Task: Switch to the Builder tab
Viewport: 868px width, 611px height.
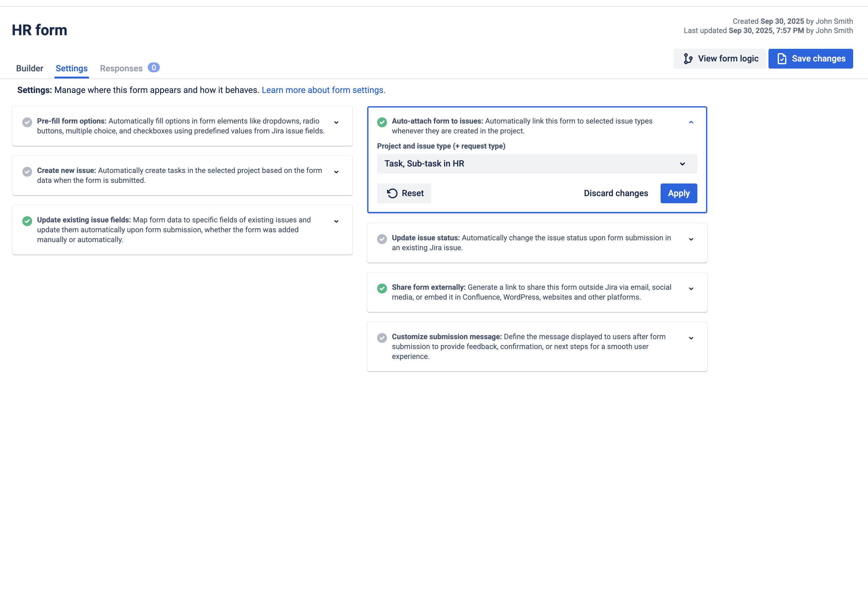Action: coord(29,68)
